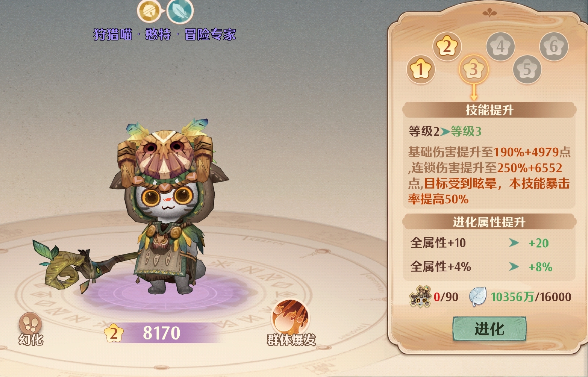The height and width of the screenshot is (377, 588).
Task: Click the 技能提升 section header
Action: (489, 110)
